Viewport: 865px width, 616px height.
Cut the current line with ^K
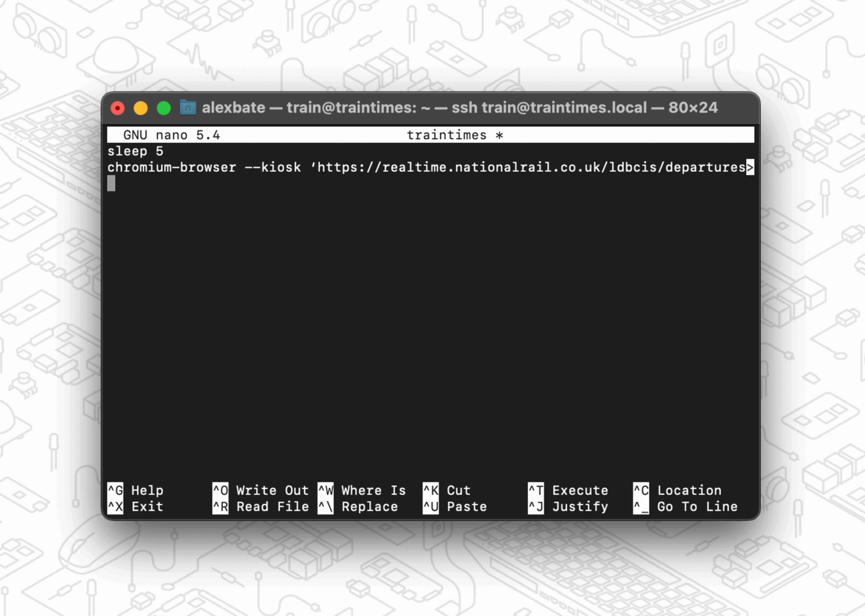coord(454,490)
